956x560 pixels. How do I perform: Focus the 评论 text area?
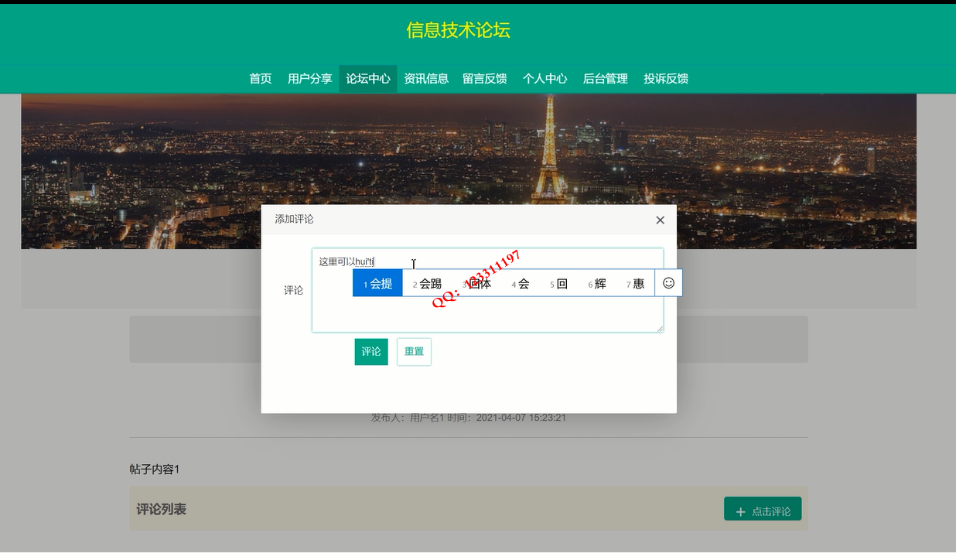pyautogui.click(x=487, y=290)
